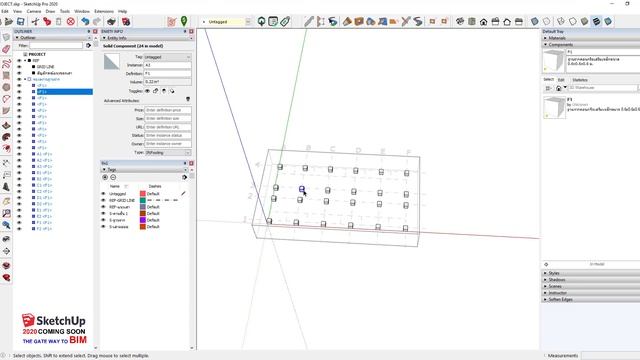This screenshot has height=360, width=640.
Task: Select the highlighted <F1> row in Outliner
Action: point(64,92)
